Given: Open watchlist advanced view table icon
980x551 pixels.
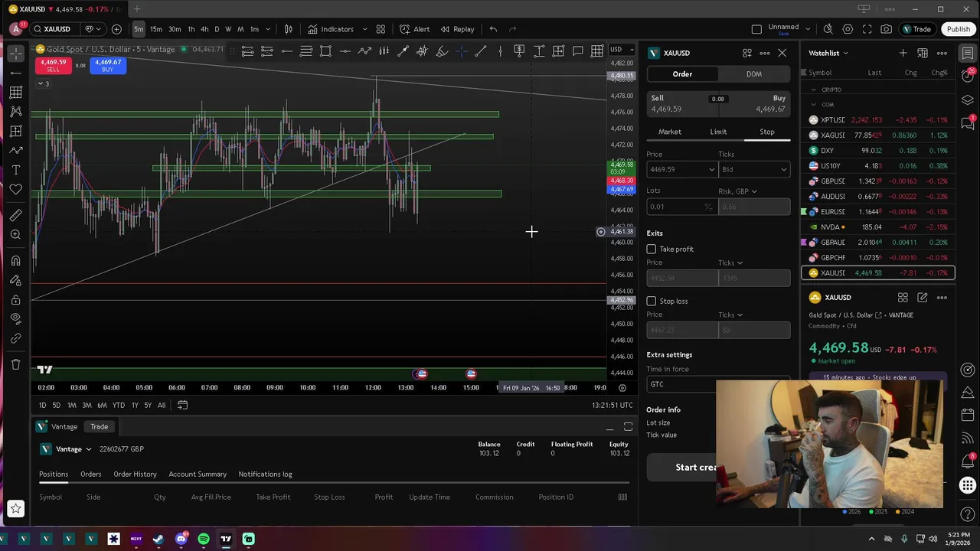Looking at the screenshot, I should tap(923, 53).
